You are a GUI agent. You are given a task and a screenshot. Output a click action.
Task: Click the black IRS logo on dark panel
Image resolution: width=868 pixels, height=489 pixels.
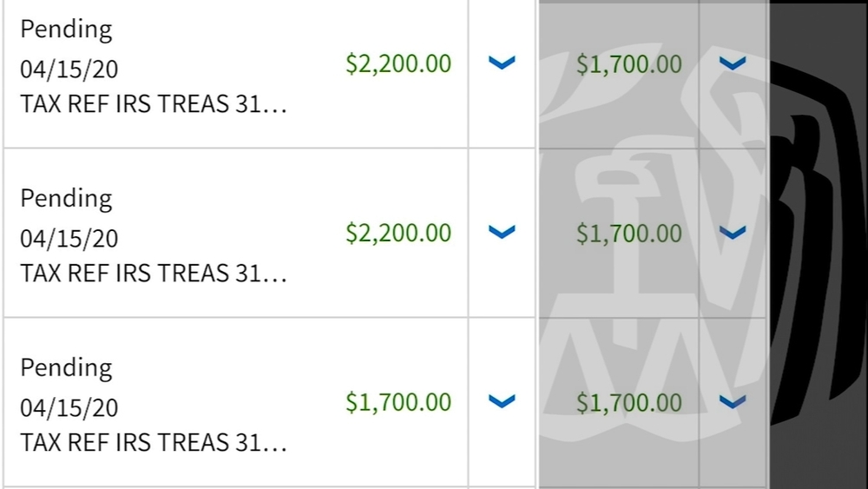816,243
